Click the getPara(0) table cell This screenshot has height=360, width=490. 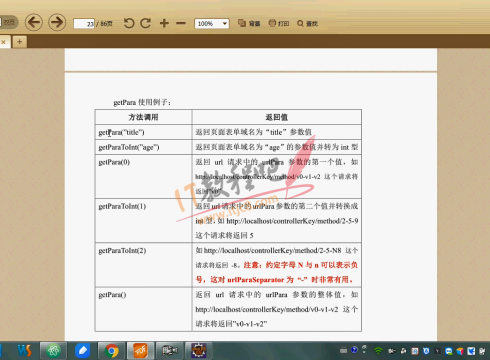(143, 176)
